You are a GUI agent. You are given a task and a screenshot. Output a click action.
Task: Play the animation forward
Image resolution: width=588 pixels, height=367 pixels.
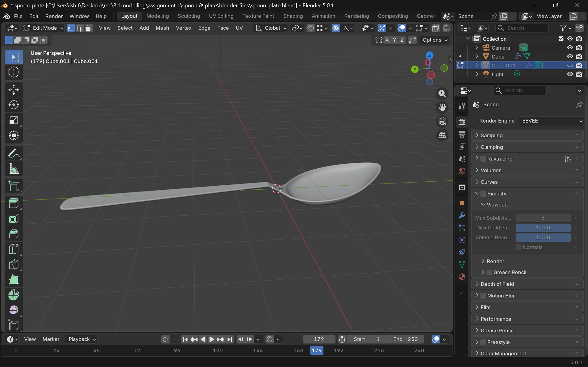coord(212,339)
